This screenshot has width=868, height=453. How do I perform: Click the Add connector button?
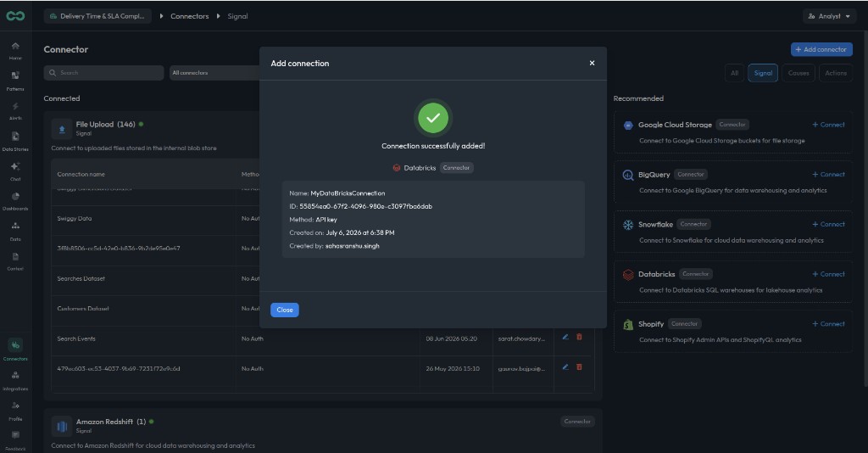[821, 49]
